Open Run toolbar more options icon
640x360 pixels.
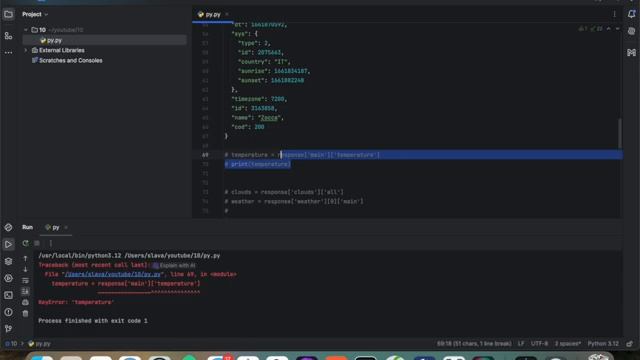(51, 243)
